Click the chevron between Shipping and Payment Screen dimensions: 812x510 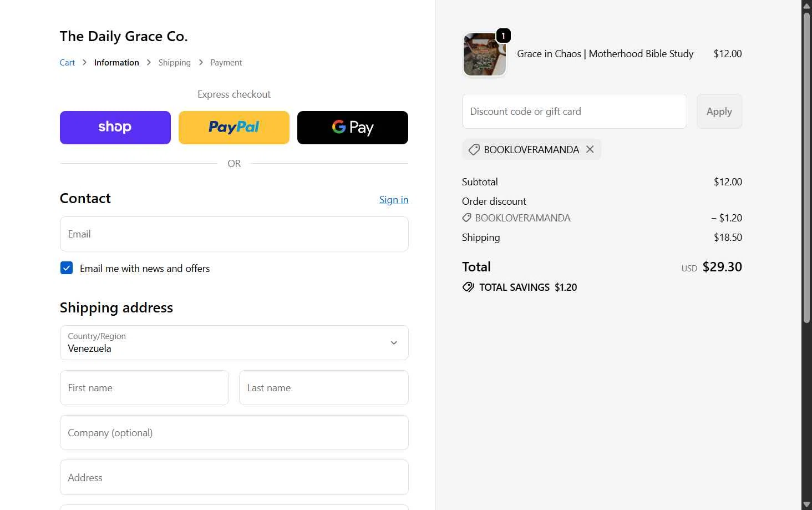pos(201,63)
